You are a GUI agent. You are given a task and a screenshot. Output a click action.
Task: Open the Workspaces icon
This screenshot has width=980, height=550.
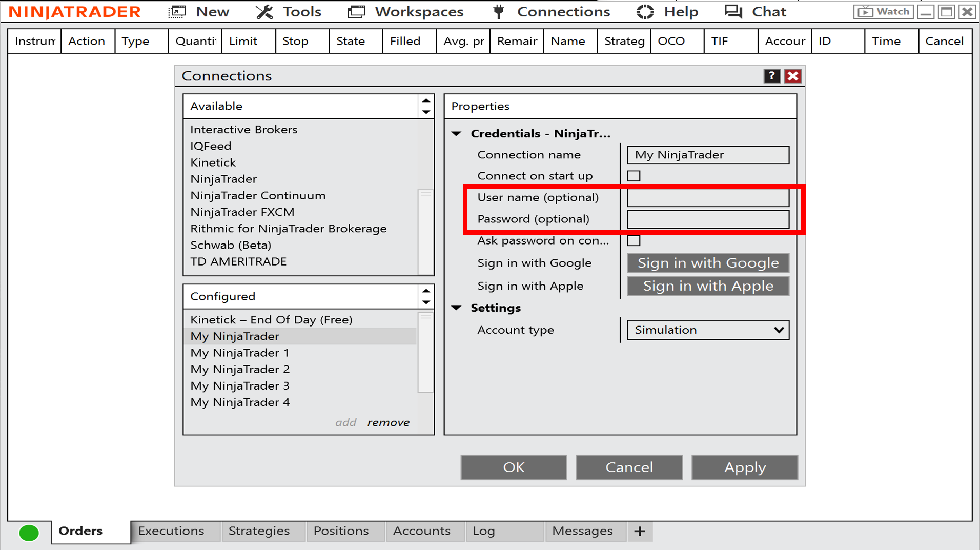(x=356, y=11)
